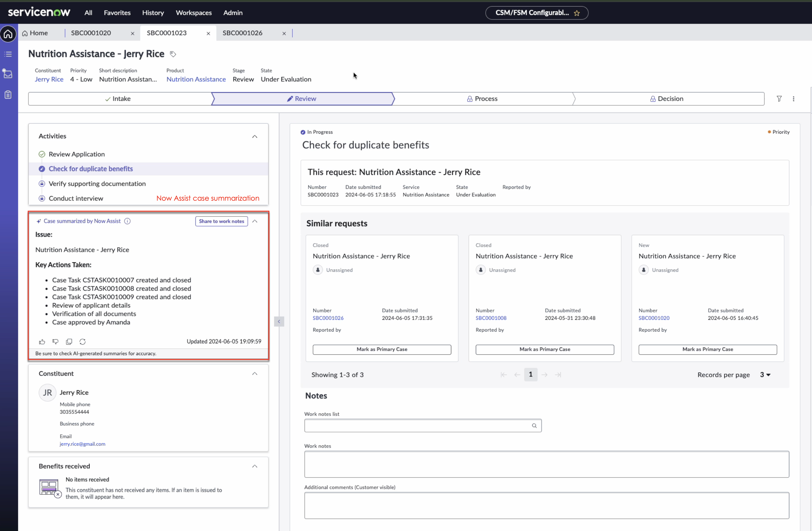Screen dimensions: 812x531
Task: Click the tag icon beside the case title
Action: click(173, 54)
